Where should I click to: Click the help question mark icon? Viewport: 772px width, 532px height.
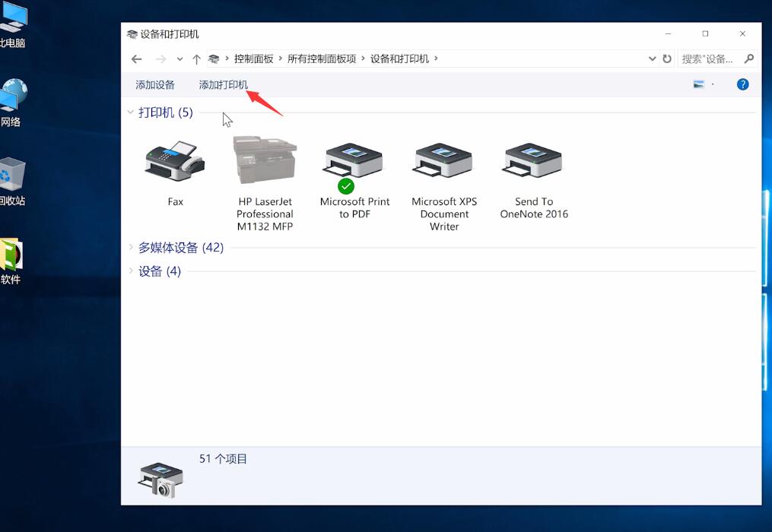(742, 84)
